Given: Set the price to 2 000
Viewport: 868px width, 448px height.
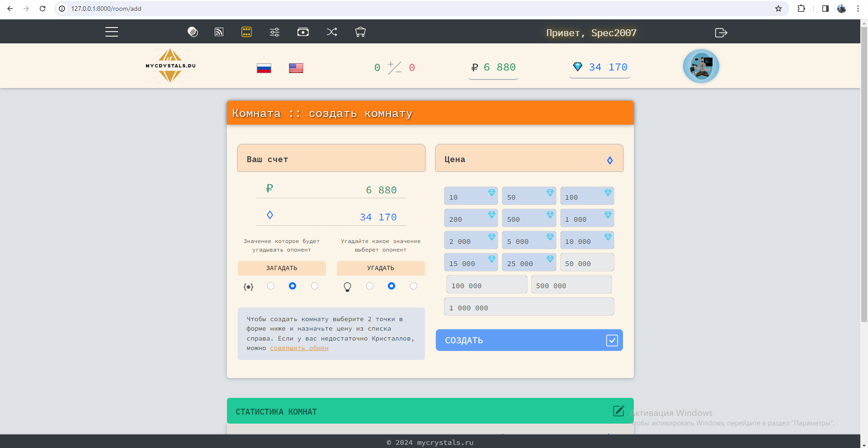Looking at the screenshot, I should (471, 240).
